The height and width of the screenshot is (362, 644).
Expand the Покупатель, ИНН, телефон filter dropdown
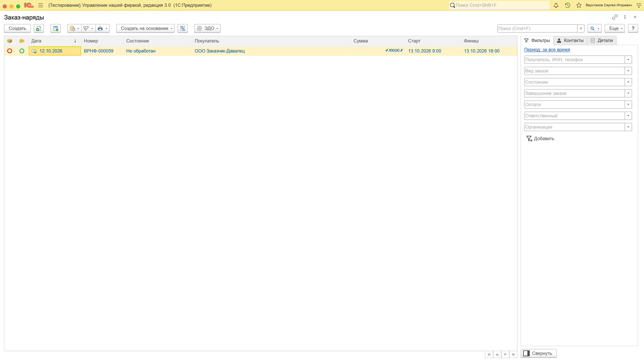click(628, 60)
